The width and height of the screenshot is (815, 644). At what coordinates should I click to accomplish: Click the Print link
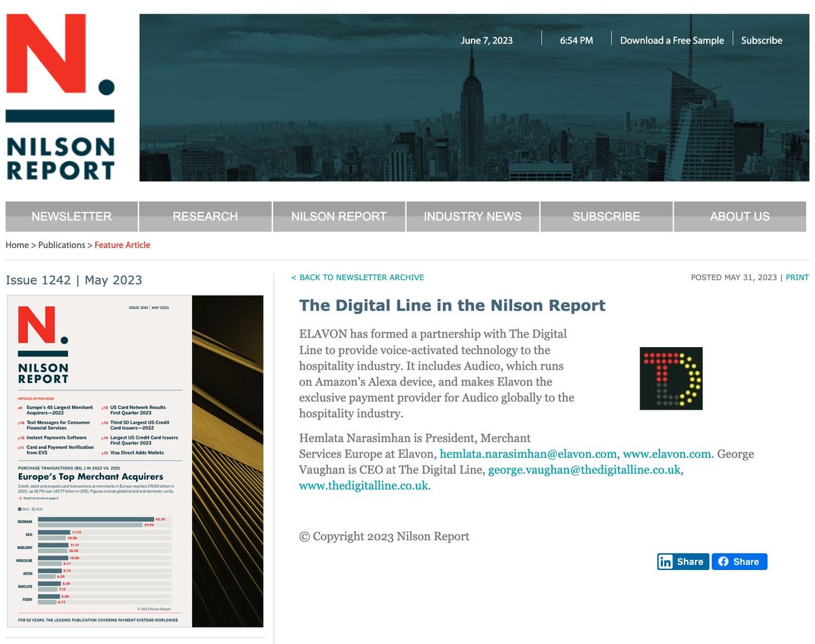797,277
